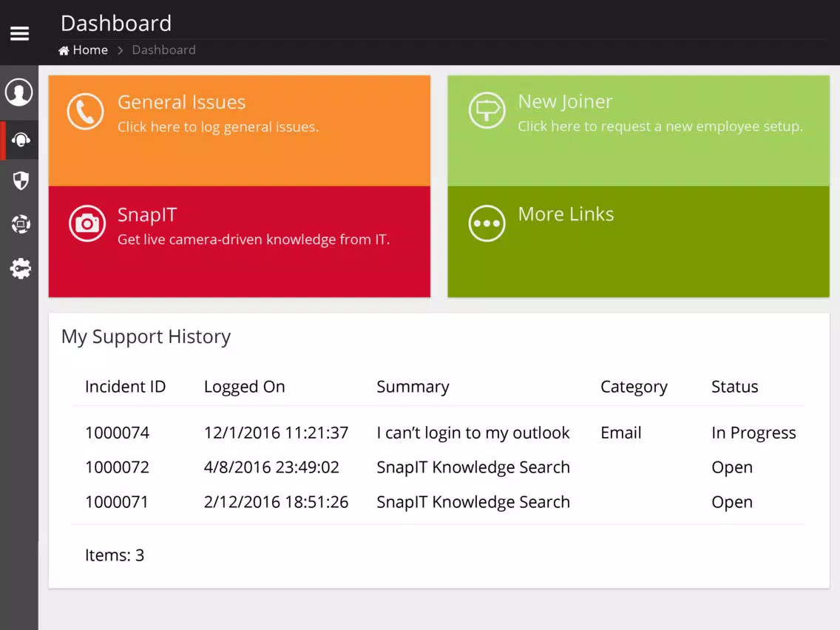Click the 'Items: 3' count
The height and width of the screenshot is (630, 840).
tap(115, 555)
